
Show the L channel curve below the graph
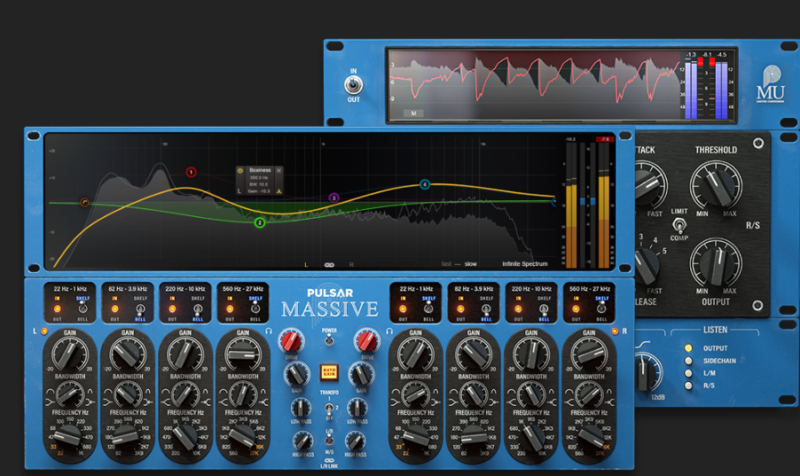pyautogui.click(x=306, y=264)
